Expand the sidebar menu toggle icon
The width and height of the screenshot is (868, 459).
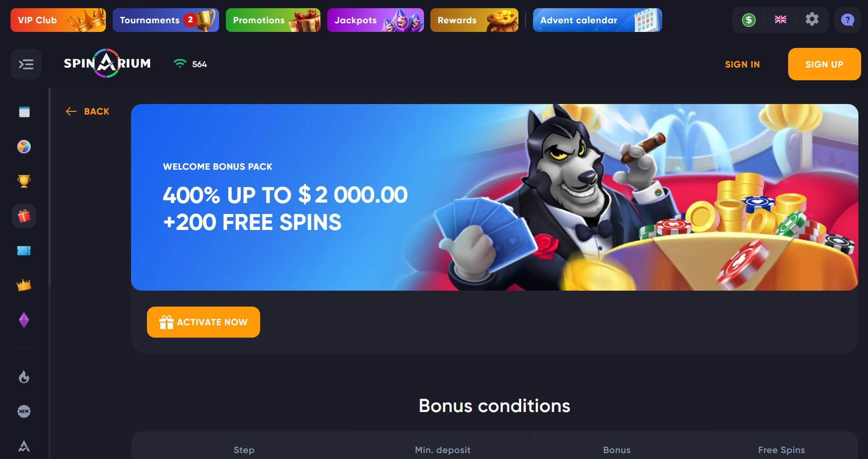[x=26, y=64]
